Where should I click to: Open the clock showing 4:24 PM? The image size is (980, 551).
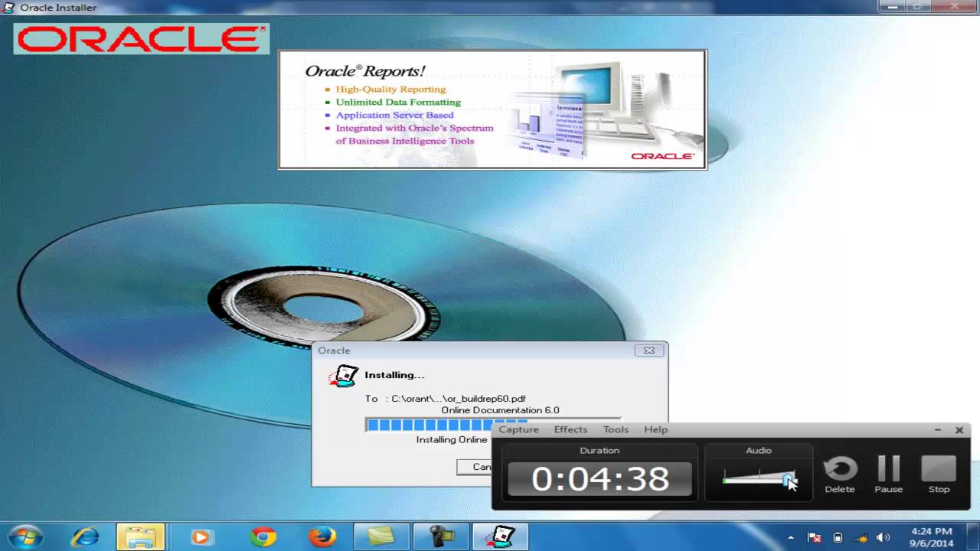[x=932, y=537]
